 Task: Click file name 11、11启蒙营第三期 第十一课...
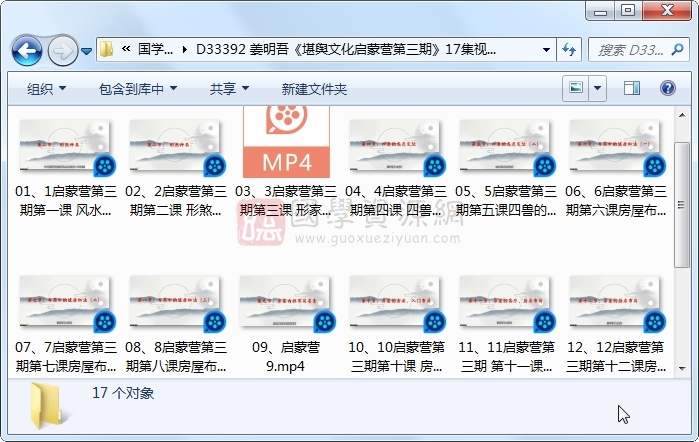[506, 357]
